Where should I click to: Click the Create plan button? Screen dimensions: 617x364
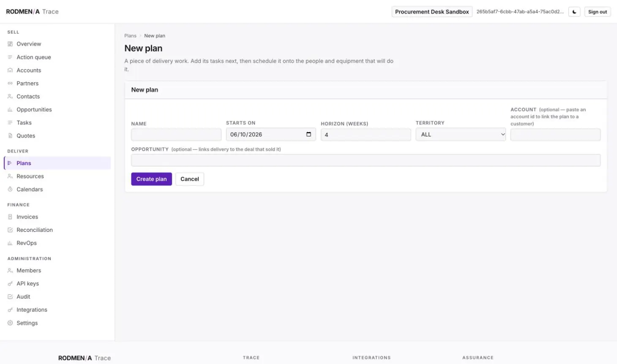click(151, 179)
